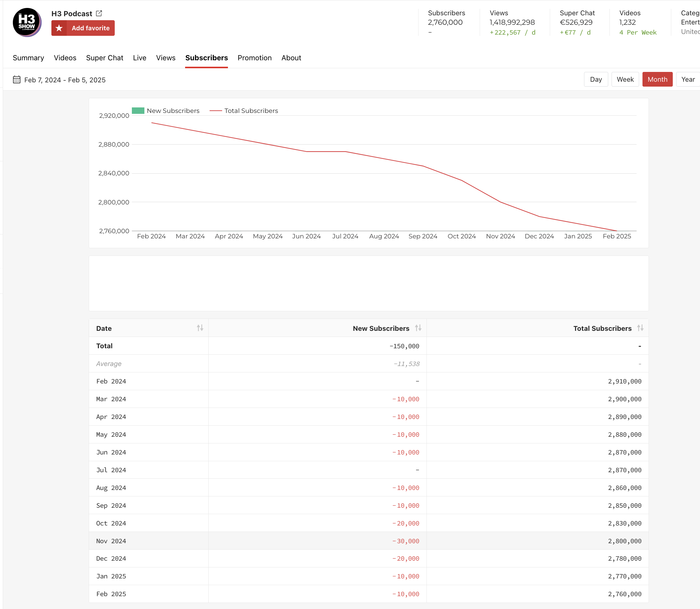Click the Total row value -150,000
The image size is (700, 609).
tap(404, 346)
